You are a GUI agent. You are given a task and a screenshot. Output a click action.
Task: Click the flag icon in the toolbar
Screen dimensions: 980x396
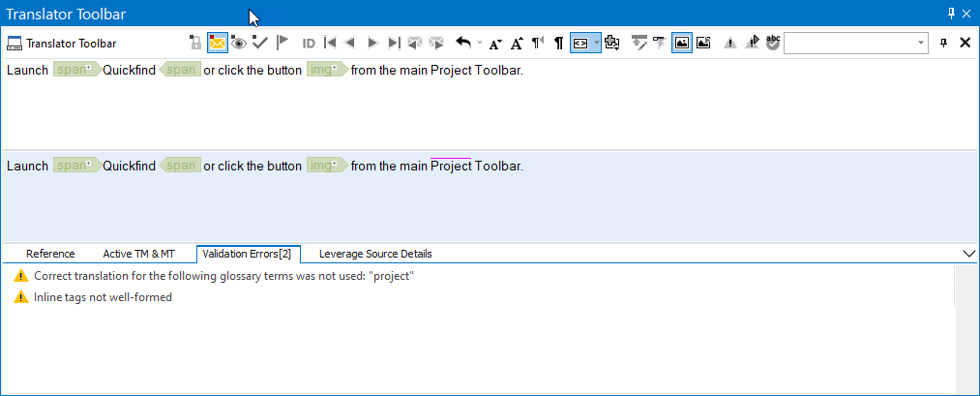click(x=282, y=43)
